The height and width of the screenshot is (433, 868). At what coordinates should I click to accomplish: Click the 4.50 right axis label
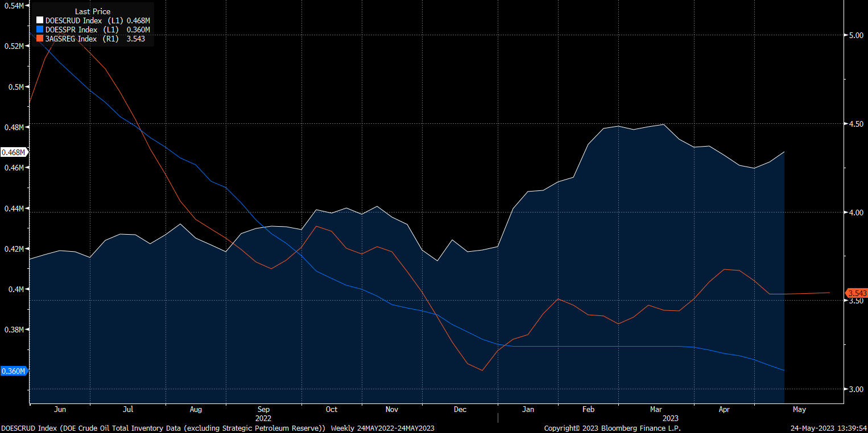[x=856, y=124]
